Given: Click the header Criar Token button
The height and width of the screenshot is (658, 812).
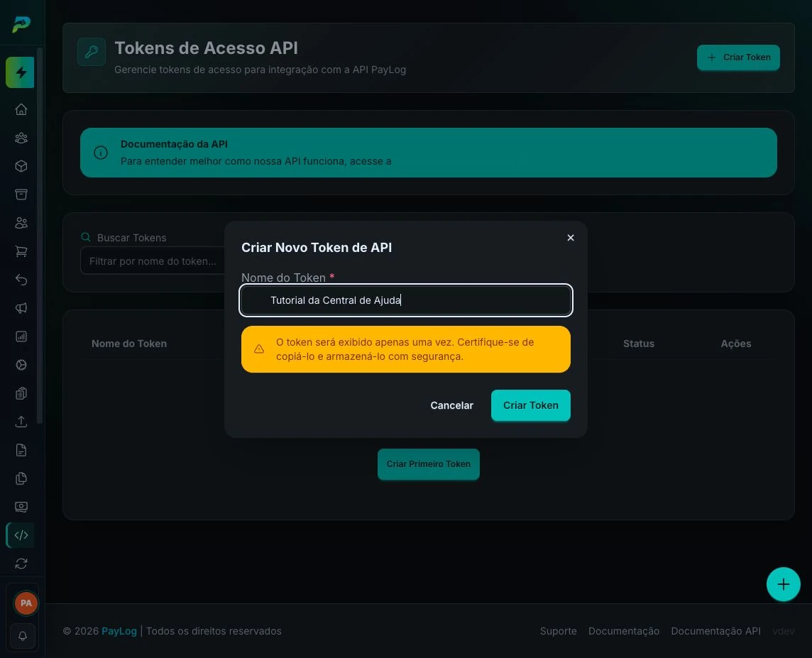Looking at the screenshot, I should click(x=738, y=57).
